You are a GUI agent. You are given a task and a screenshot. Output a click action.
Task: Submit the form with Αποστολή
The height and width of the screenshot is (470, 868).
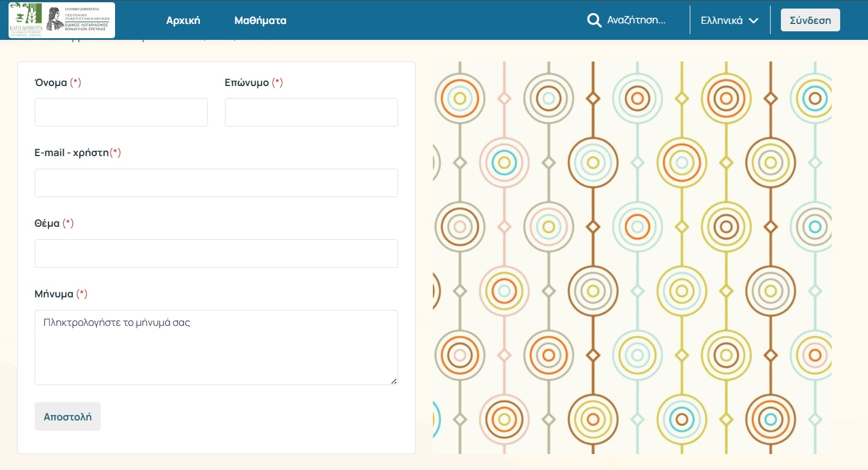tap(68, 416)
